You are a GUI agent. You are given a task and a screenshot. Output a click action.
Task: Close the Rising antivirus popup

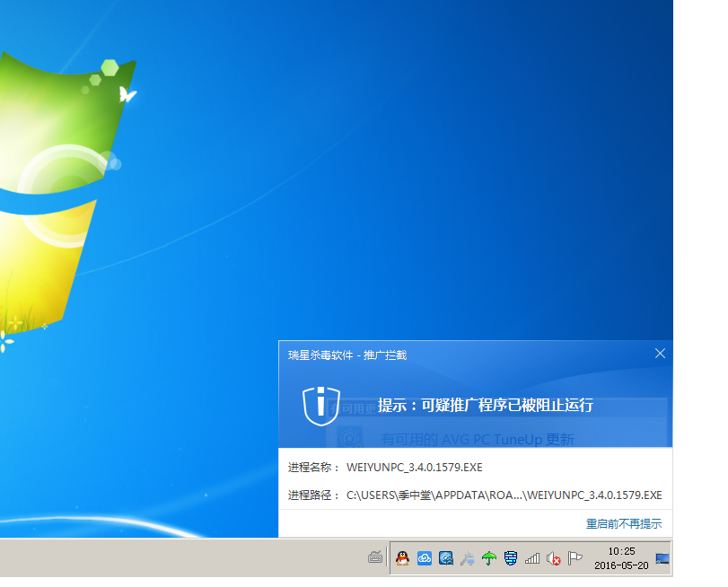pos(660,354)
